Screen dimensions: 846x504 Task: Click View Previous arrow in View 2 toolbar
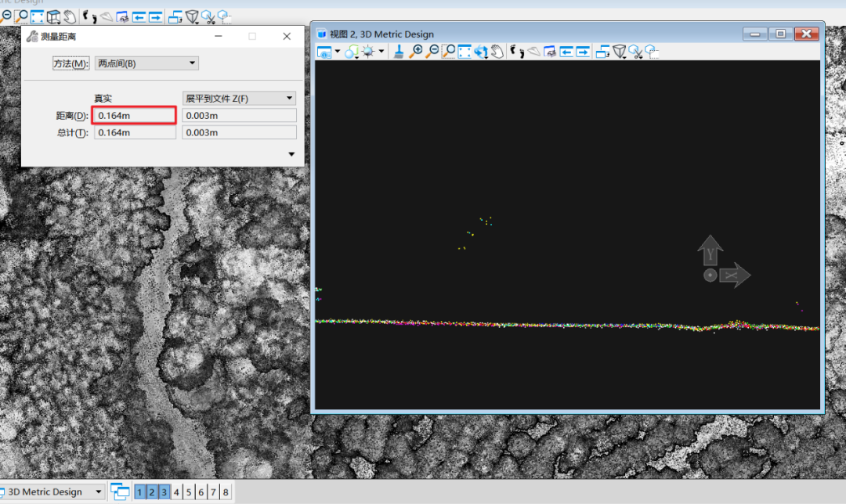tap(566, 52)
